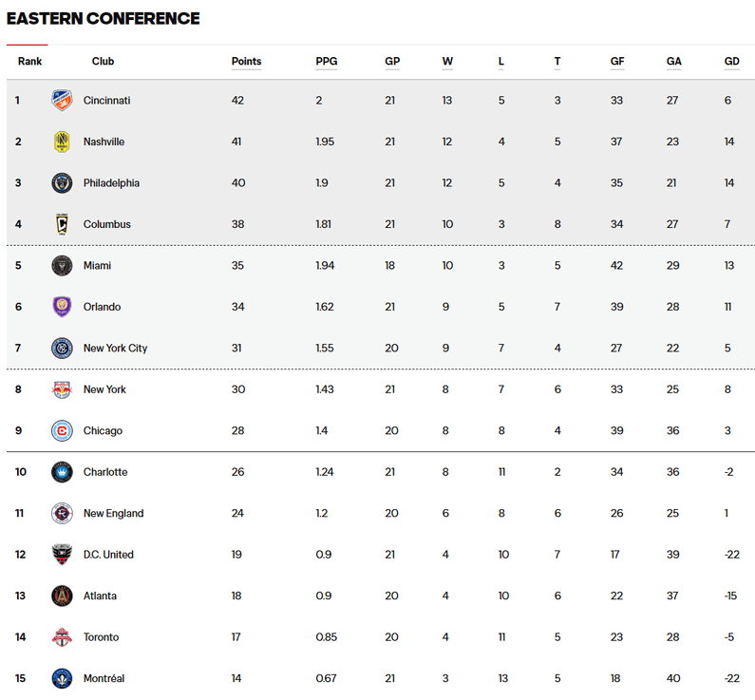Image resolution: width=755 pixels, height=700 pixels.
Task: Click the Columbus Crew logo icon
Action: point(62,224)
